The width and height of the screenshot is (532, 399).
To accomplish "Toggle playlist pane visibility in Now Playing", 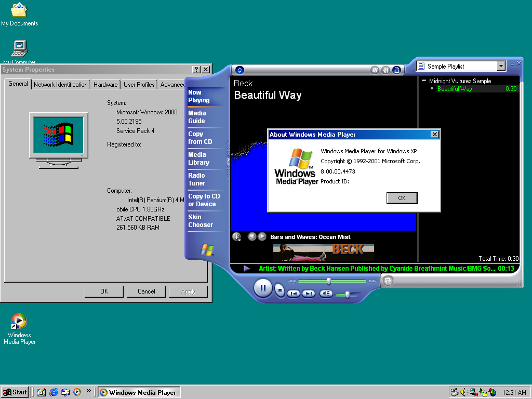I will [396, 70].
